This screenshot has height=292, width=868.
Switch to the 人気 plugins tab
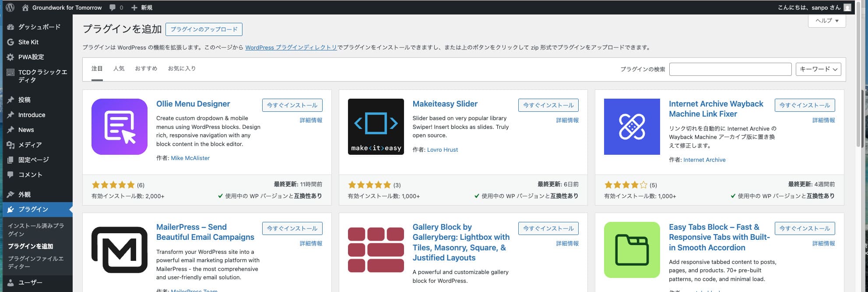pos(119,68)
